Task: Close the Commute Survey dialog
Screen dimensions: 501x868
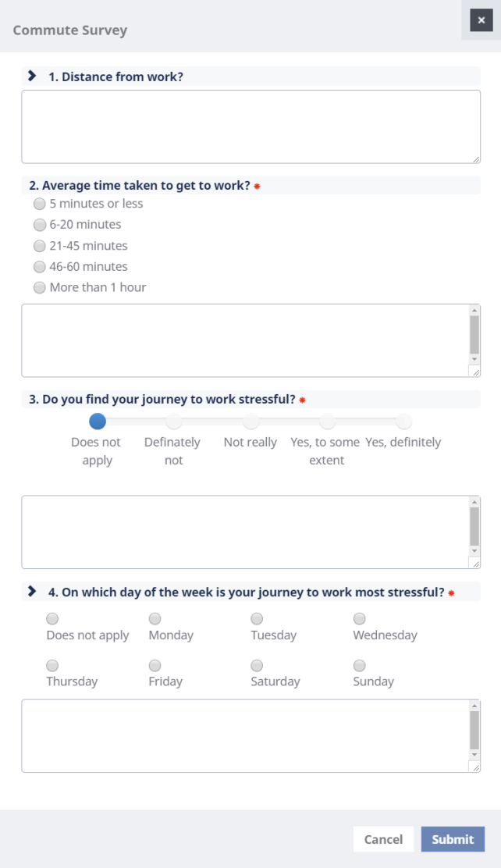Action: click(x=481, y=20)
